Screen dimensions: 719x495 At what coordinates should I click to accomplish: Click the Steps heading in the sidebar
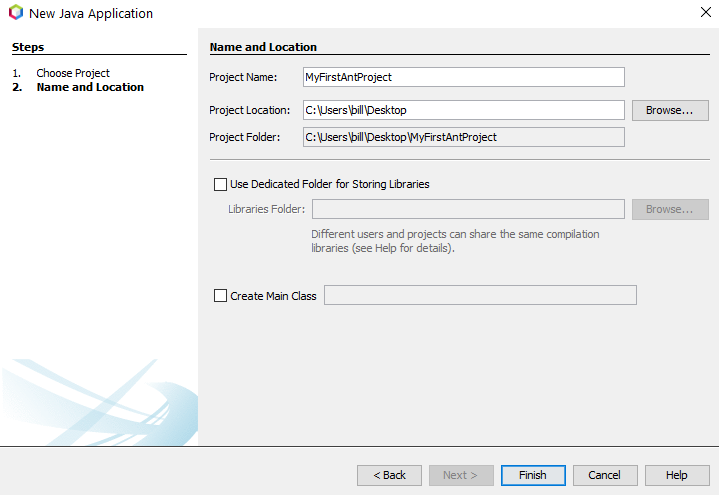28,47
